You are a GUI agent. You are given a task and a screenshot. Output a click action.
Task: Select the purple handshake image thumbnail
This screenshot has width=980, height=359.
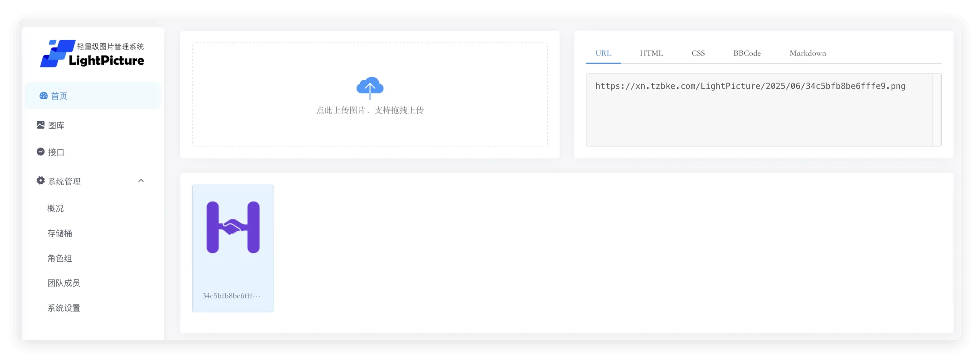pyautogui.click(x=232, y=228)
